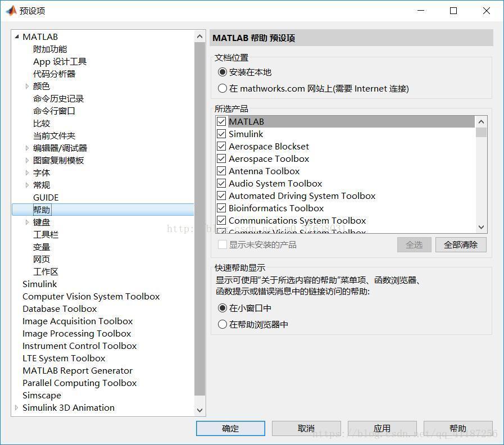Toggle Aerospace Blockset checkbox
The width and height of the screenshot is (504, 445).
coord(221,146)
